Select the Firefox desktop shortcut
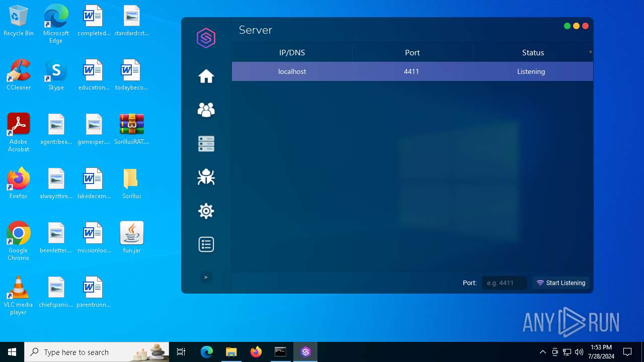Image resolution: width=644 pixels, height=362 pixels. pyautogui.click(x=19, y=184)
